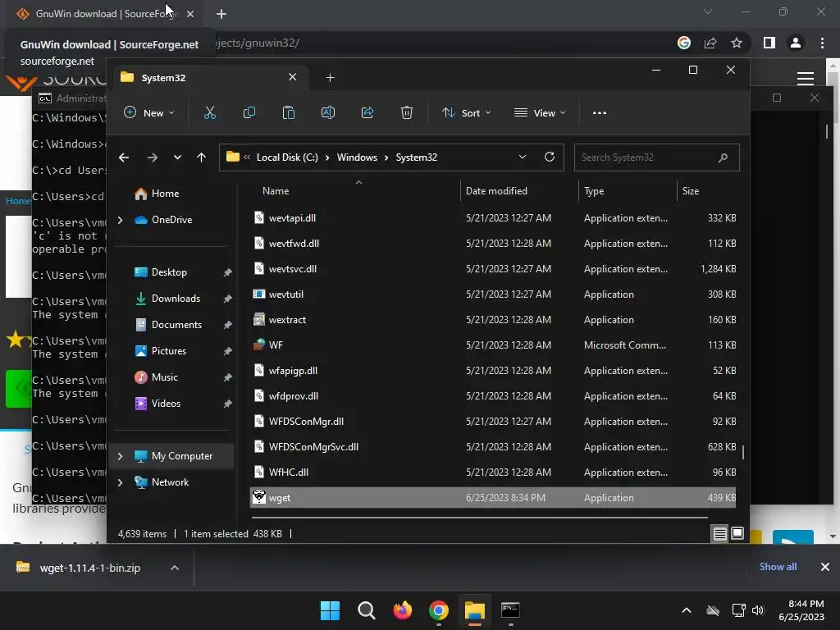Select the wget application file
The height and width of the screenshot is (630, 840).
tap(493, 498)
